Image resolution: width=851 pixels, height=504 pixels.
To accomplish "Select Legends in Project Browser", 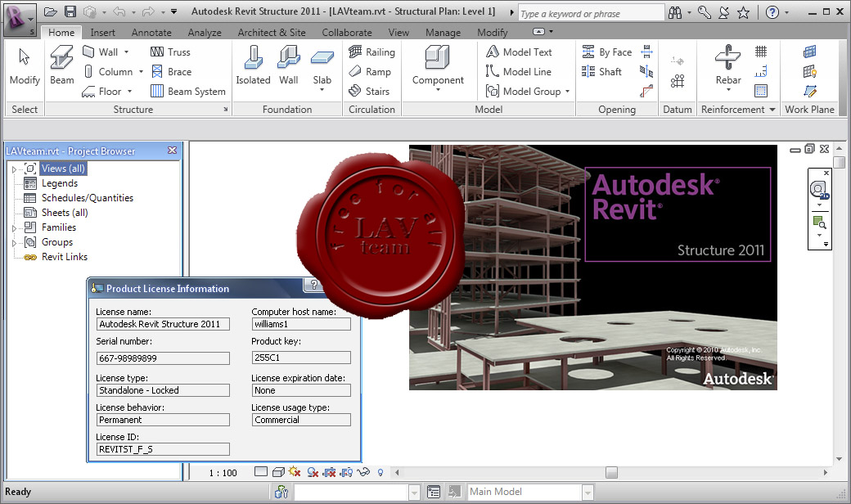I will [x=60, y=183].
